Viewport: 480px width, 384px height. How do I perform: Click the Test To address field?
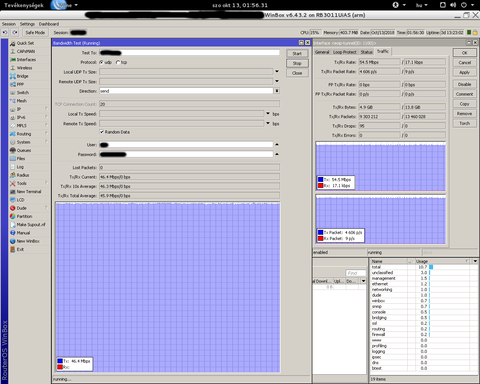tap(189, 53)
